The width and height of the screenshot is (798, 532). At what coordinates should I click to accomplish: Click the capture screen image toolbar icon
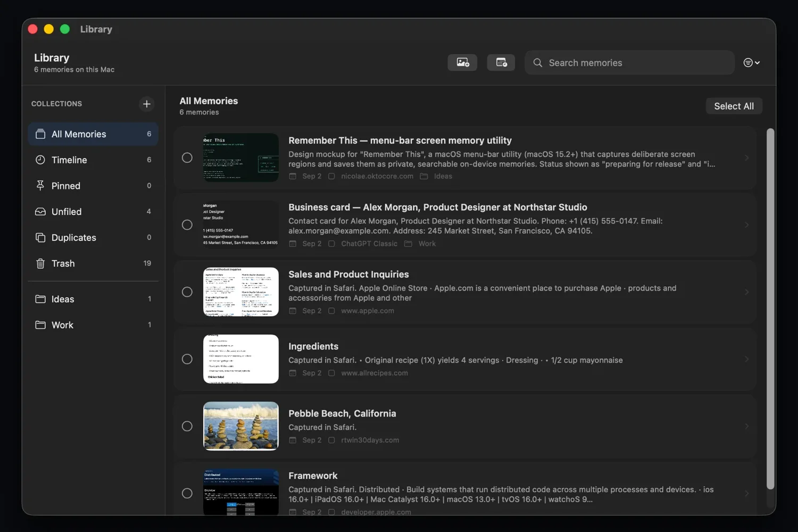point(462,63)
